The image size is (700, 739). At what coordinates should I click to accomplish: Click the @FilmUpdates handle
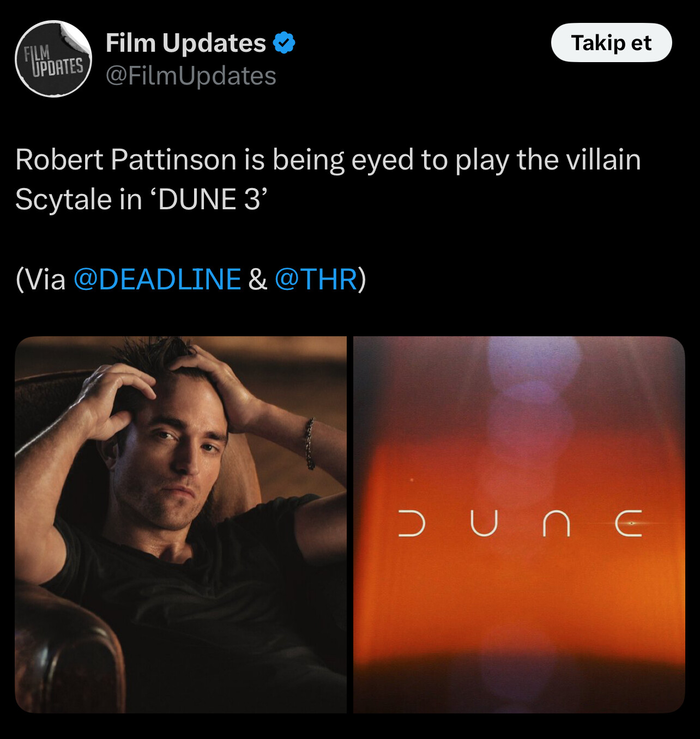[x=191, y=76]
